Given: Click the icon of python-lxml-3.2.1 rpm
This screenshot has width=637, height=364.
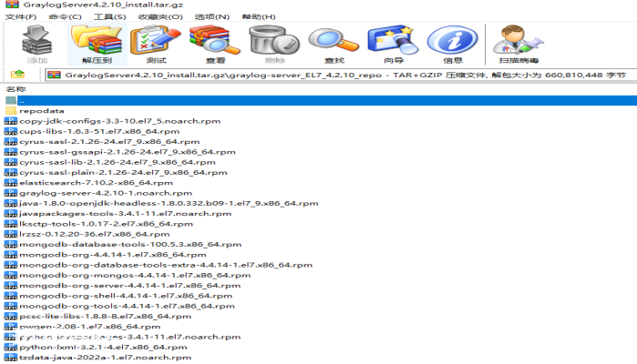Looking at the screenshot, I should click(11, 347).
